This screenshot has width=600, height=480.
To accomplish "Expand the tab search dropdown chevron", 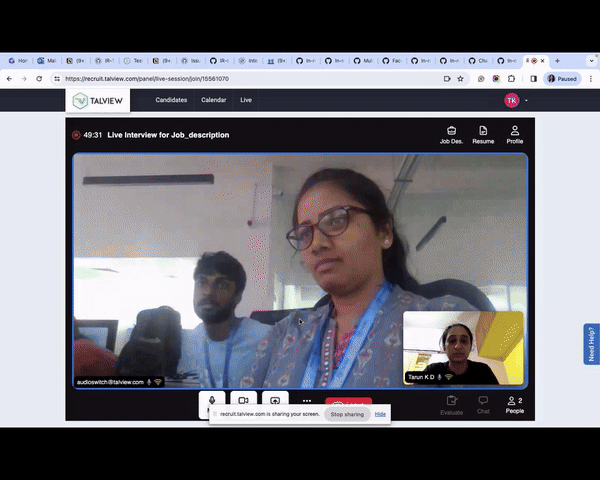I will click(591, 61).
